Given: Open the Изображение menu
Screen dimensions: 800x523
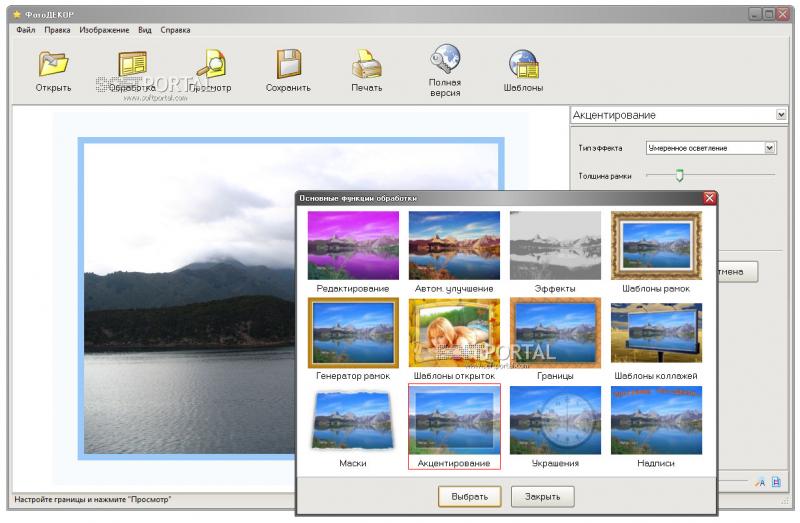Looking at the screenshot, I should pyautogui.click(x=104, y=30).
